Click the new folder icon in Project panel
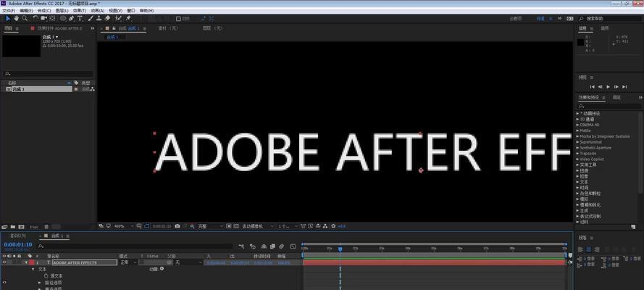 click(x=13, y=226)
